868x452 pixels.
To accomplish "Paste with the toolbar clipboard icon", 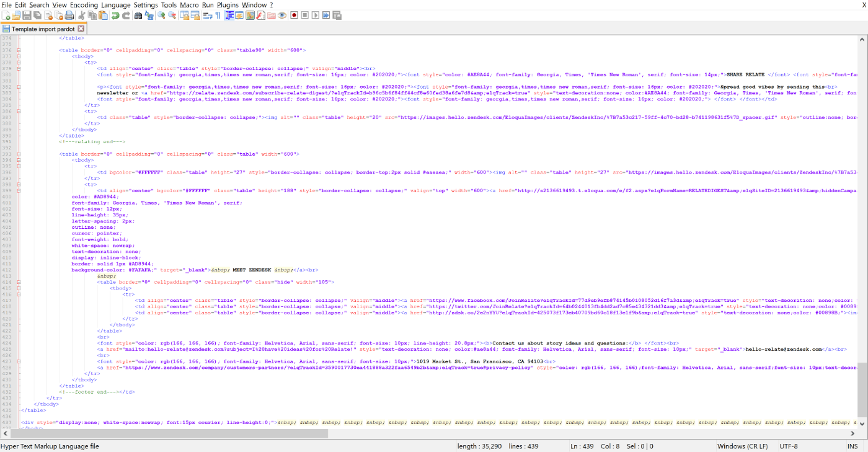I will pos(103,15).
